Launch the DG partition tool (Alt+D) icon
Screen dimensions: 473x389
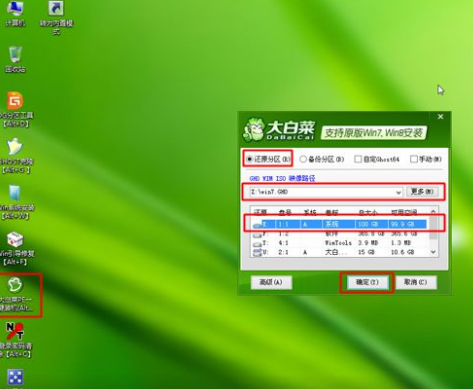pos(15,109)
